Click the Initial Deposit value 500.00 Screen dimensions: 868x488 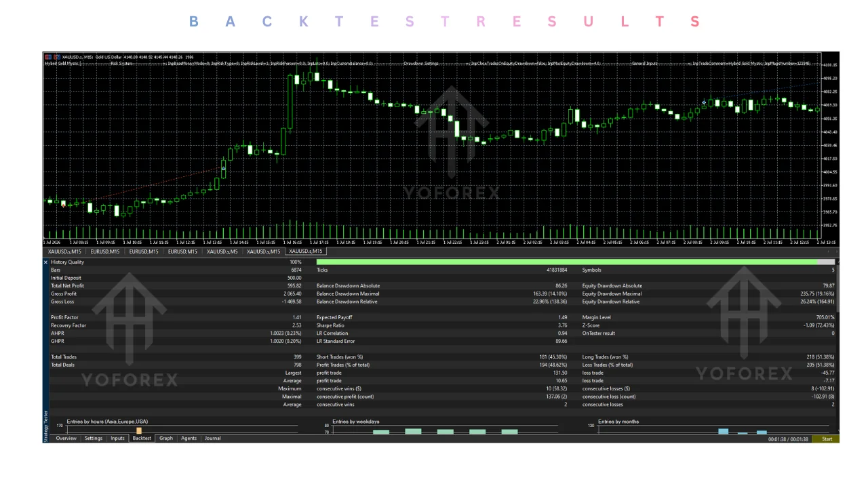[x=294, y=278]
